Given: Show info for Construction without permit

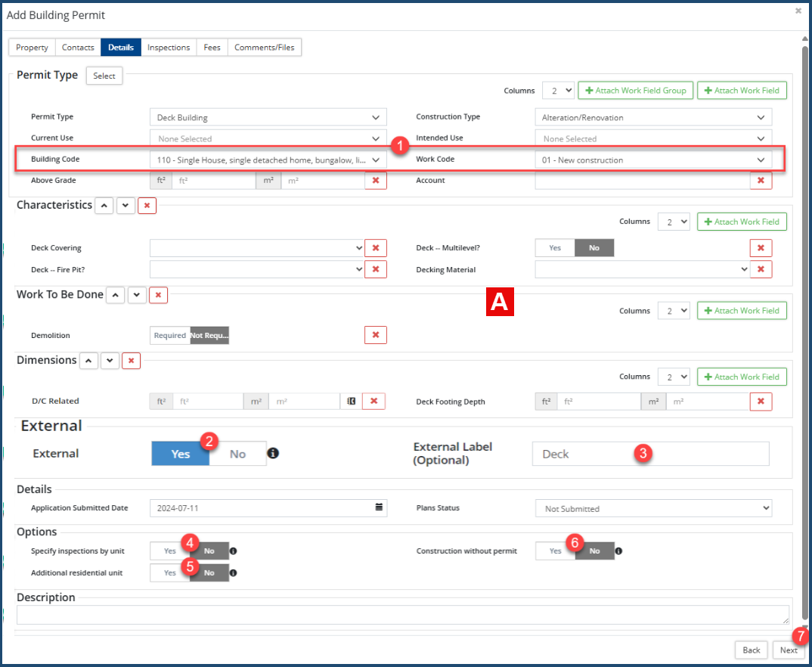Looking at the screenshot, I should pos(618,551).
